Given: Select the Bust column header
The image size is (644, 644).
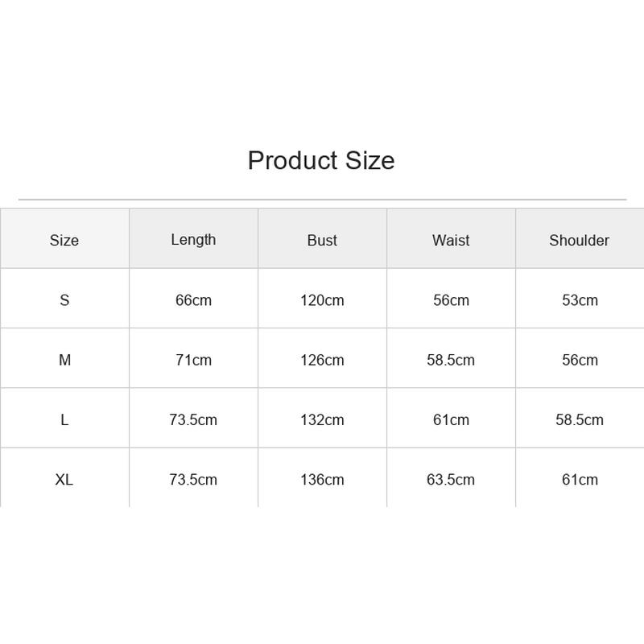Looking at the screenshot, I should (322, 240).
